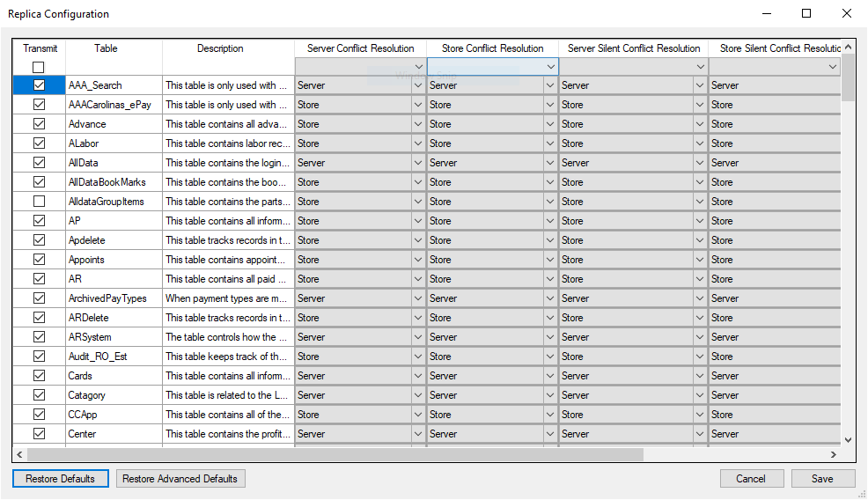Screen dimensions: 868x500
Task: Open Server Silent Conflict dropdown for AllData
Action: coord(700,163)
